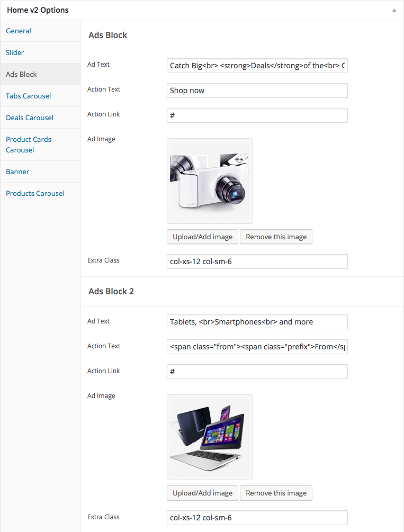Click the Ads Block Extra Class field
Screen dimensions: 404x532
(257, 262)
